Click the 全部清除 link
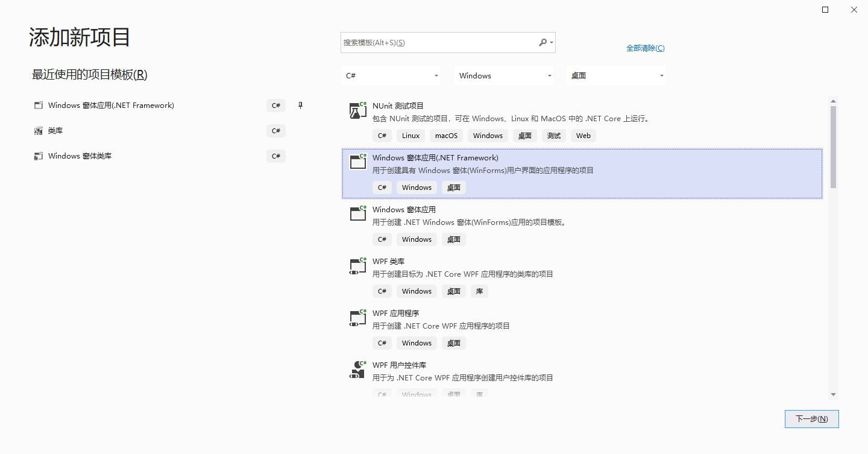The image size is (868, 454). point(646,47)
